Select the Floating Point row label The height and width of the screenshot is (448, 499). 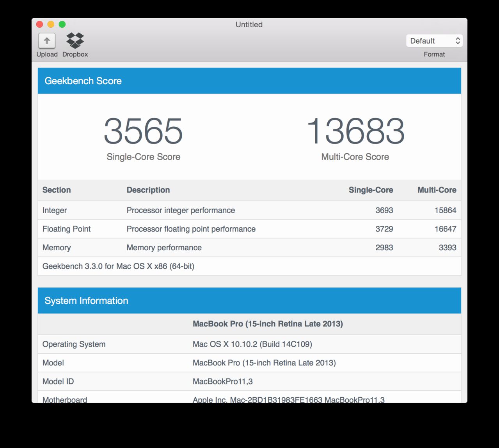(66, 229)
